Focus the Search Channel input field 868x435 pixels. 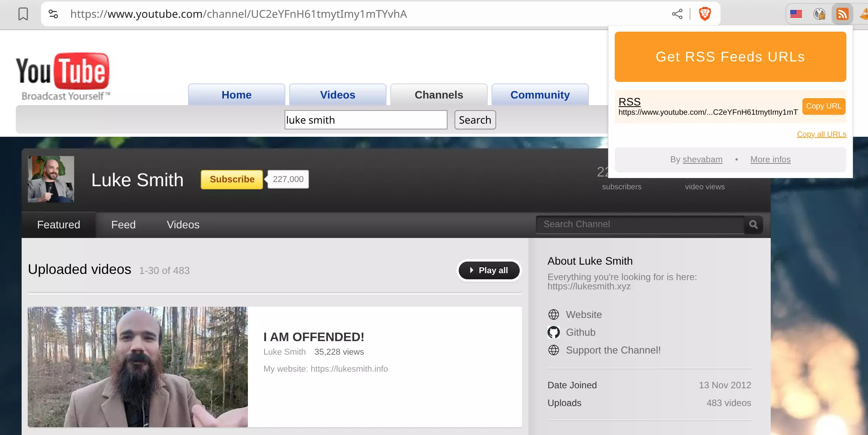640,224
